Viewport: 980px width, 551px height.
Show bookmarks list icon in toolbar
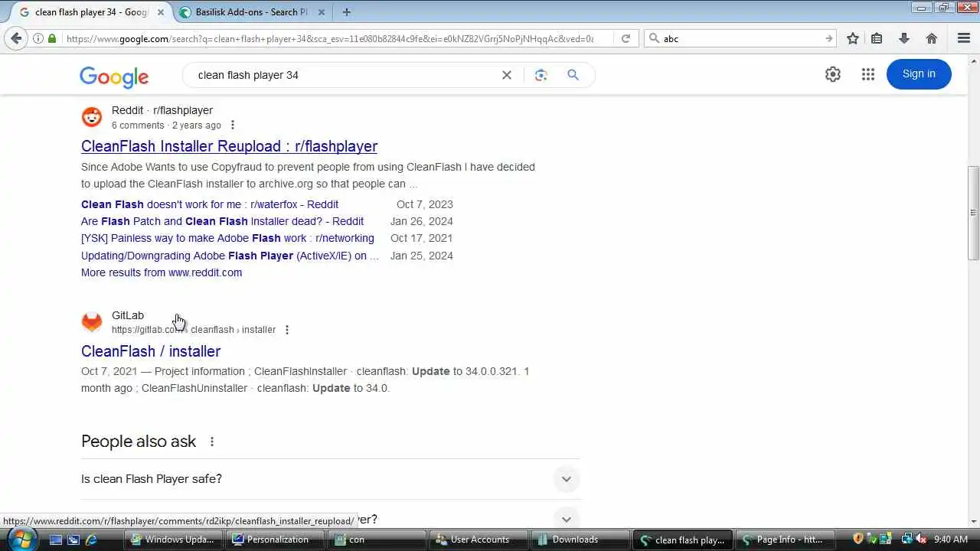(877, 38)
